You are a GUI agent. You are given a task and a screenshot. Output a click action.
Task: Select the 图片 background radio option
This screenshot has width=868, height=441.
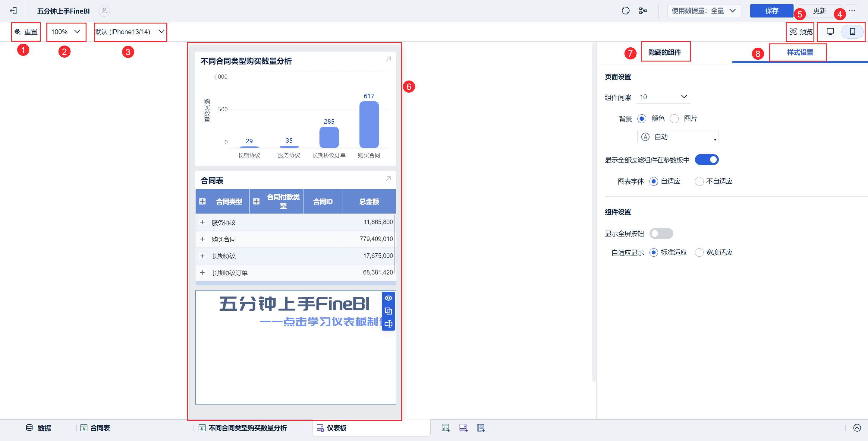click(x=674, y=119)
